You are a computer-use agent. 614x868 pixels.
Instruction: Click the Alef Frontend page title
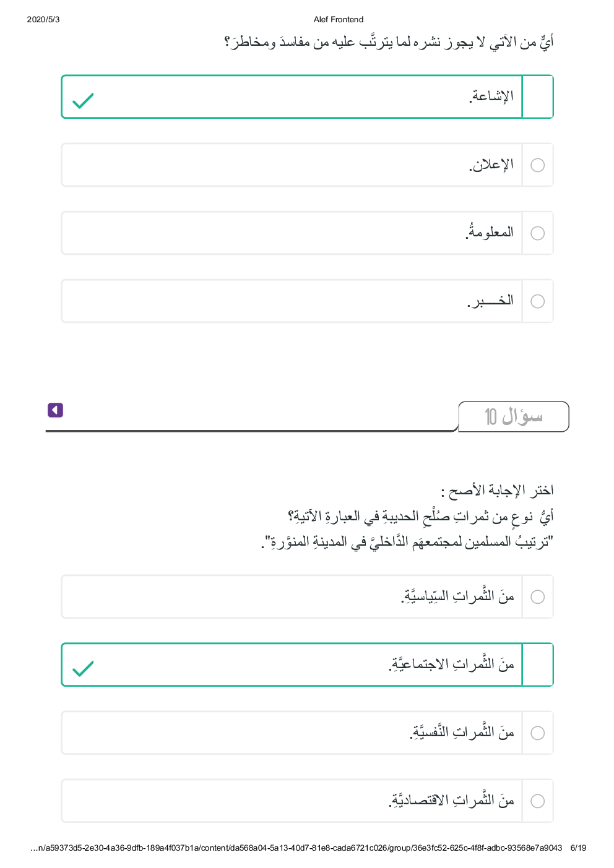[339, 19]
